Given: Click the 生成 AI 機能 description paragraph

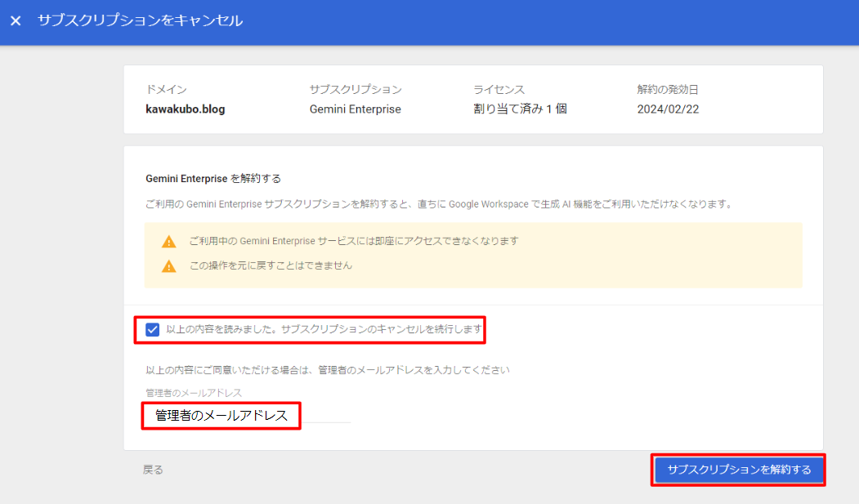Looking at the screenshot, I should (439, 204).
